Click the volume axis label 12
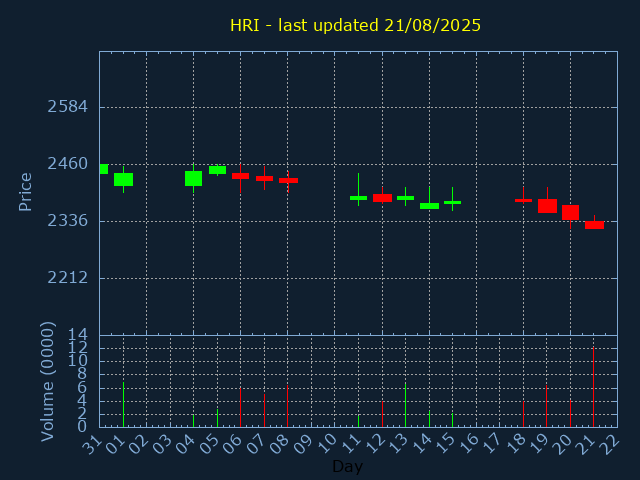The width and height of the screenshot is (640, 480). pyautogui.click(x=78, y=348)
